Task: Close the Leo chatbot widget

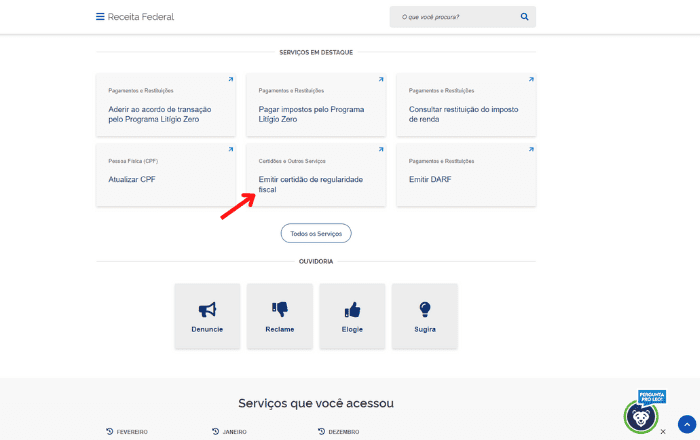Action: [x=663, y=432]
